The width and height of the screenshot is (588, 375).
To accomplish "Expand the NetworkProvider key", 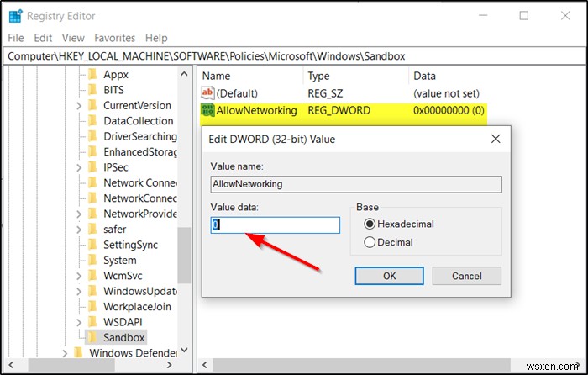I will click(x=79, y=214).
